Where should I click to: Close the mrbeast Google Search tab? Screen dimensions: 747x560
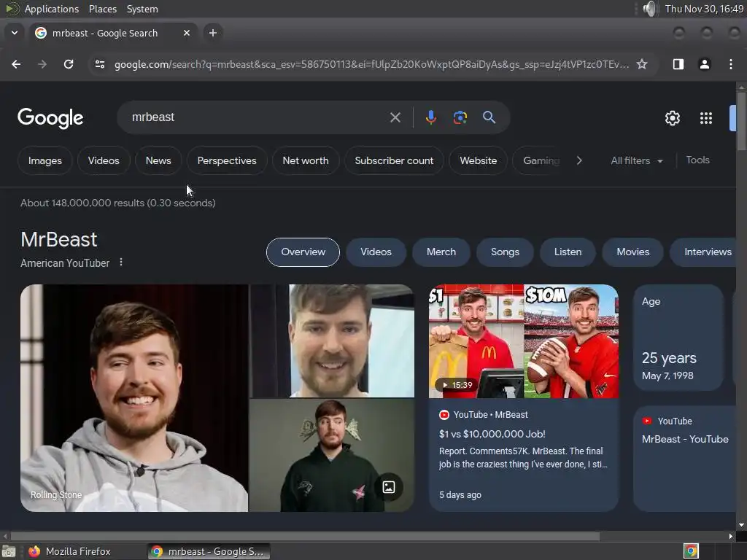[187, 33]
